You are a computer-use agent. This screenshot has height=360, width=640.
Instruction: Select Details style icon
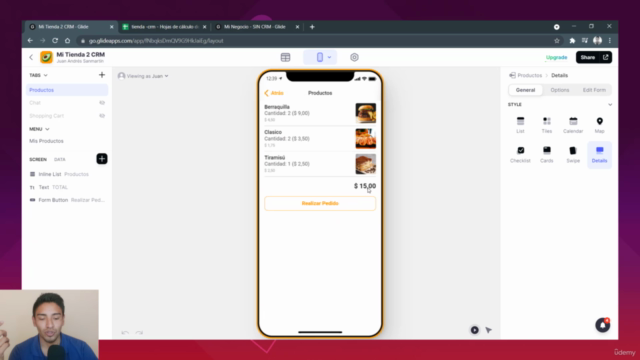tap(599, 154)
